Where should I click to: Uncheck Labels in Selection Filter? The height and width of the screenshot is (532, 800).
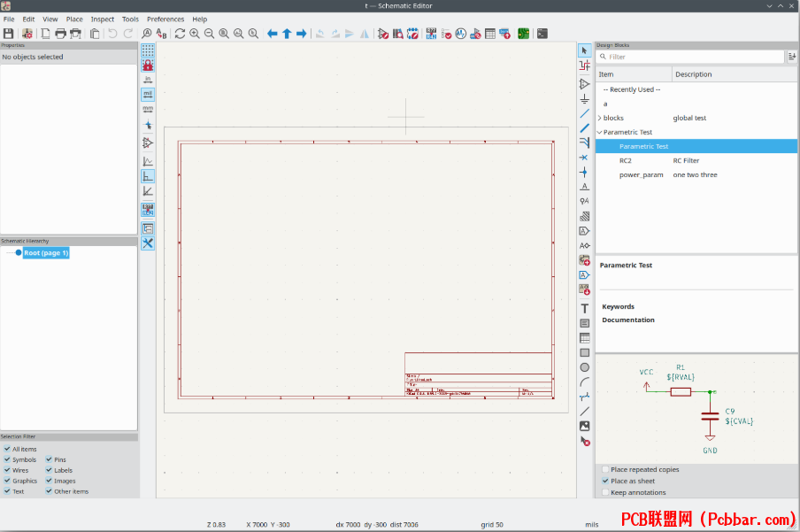pyautogui.click(x=49, y=470)
